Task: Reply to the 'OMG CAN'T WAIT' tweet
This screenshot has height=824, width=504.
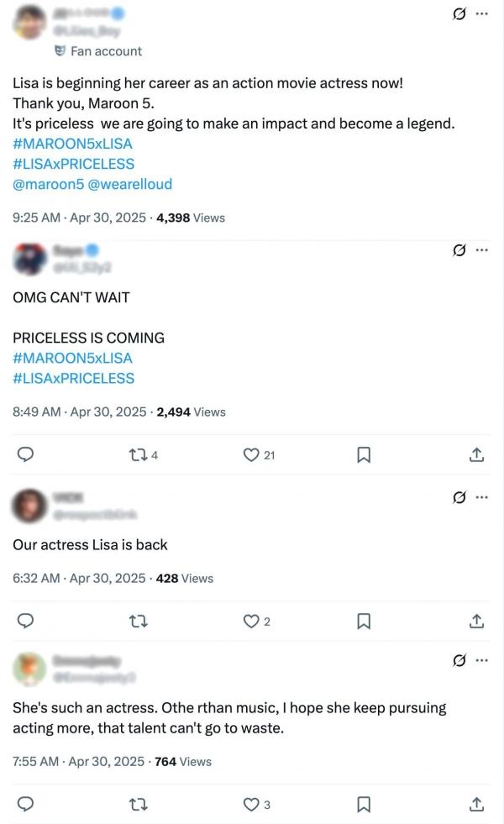Action: point(25,454)
